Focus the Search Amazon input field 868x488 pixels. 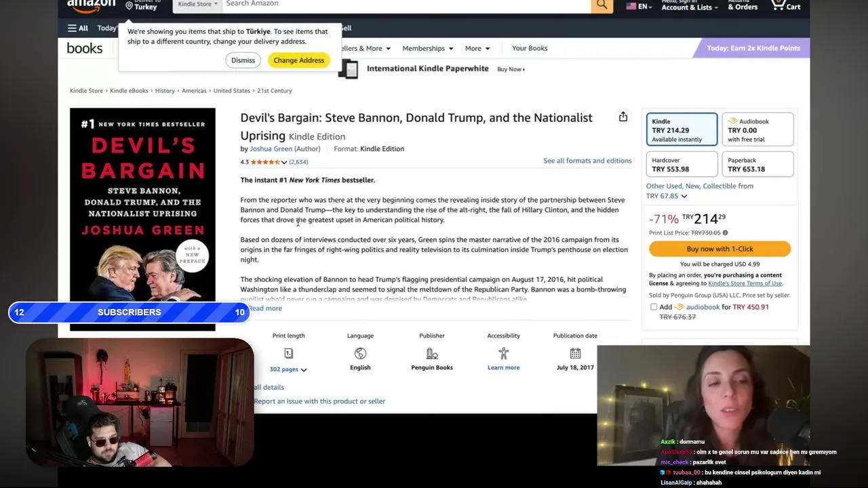point(406,5)
